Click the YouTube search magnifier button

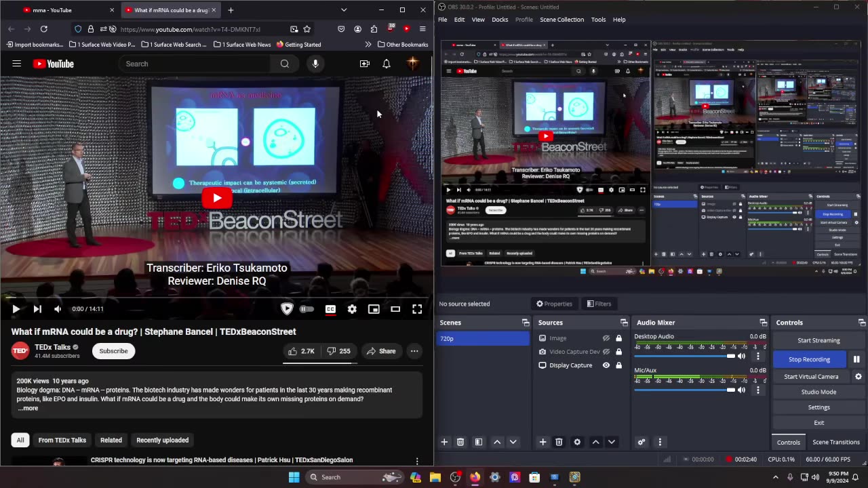coord(285,64)
